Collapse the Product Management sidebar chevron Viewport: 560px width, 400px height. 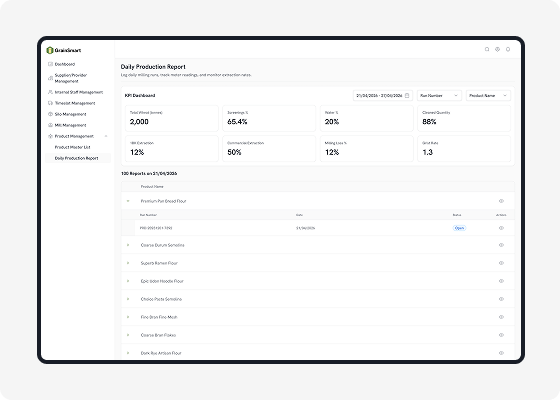click(x=106, y=136)
